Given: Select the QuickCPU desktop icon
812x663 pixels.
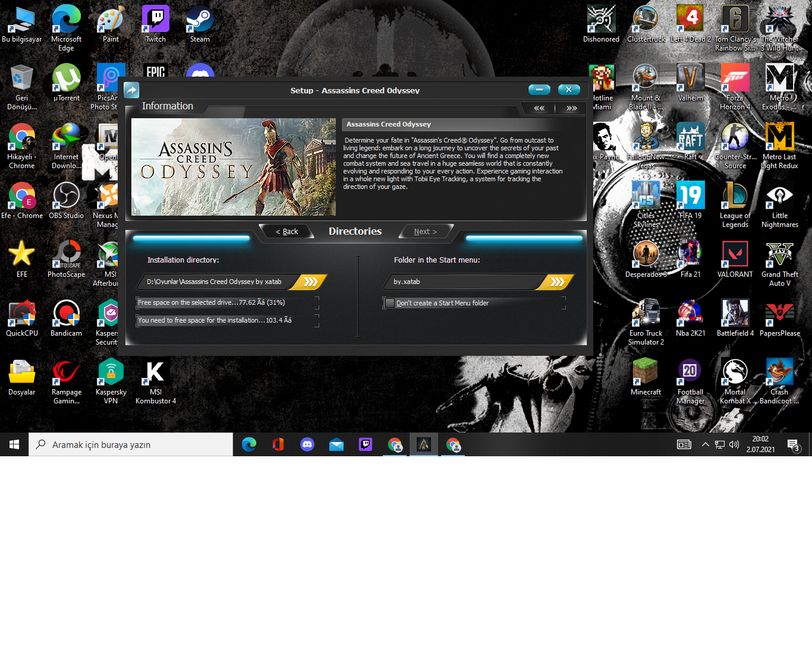Looking at the screenshot, I should tap(22, 318).
